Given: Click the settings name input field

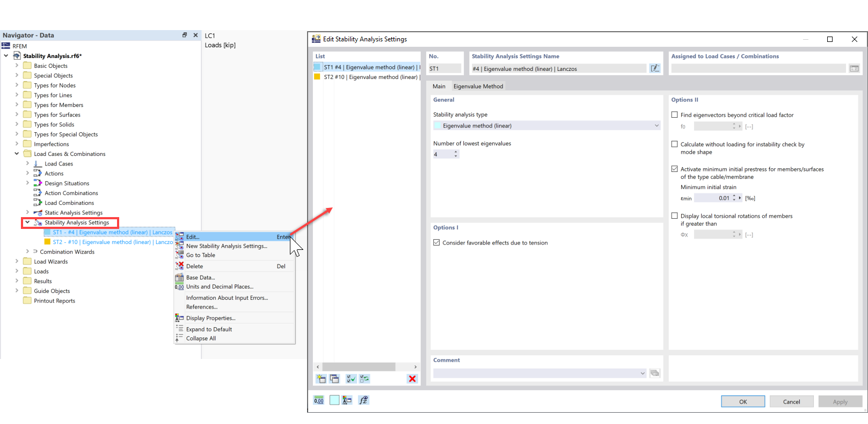Looking at the screenshot, I should click(558, 68).
